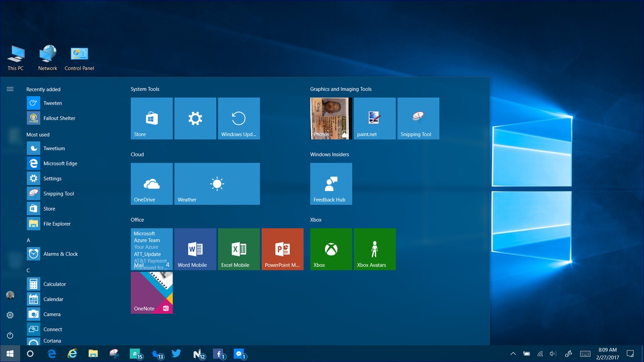Open Store in the Most used list

pos(70,209)
